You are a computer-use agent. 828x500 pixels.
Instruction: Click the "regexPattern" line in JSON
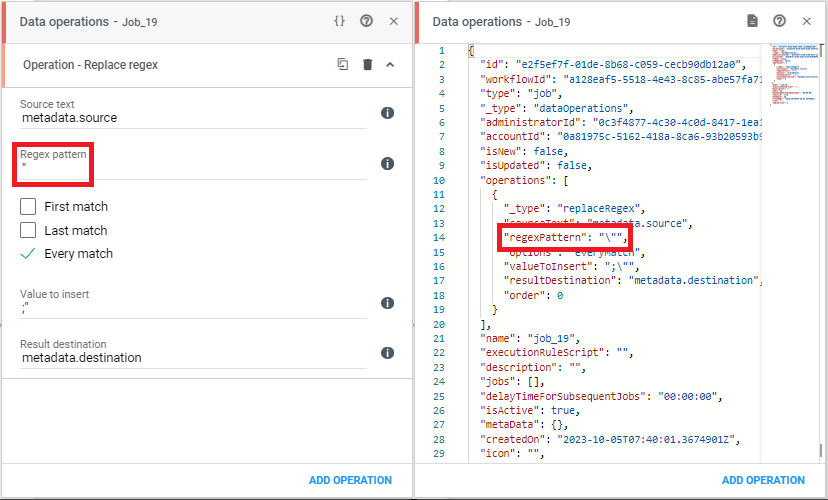565,238
